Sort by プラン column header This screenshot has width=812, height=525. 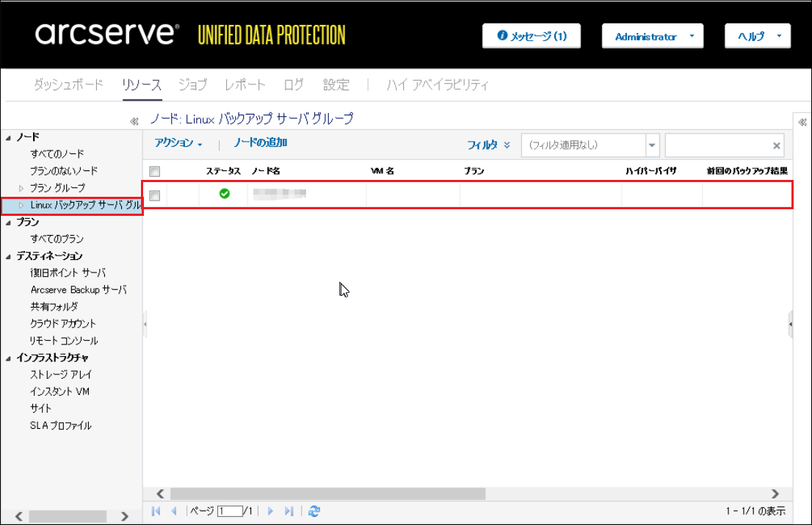[x=474, y=171]
